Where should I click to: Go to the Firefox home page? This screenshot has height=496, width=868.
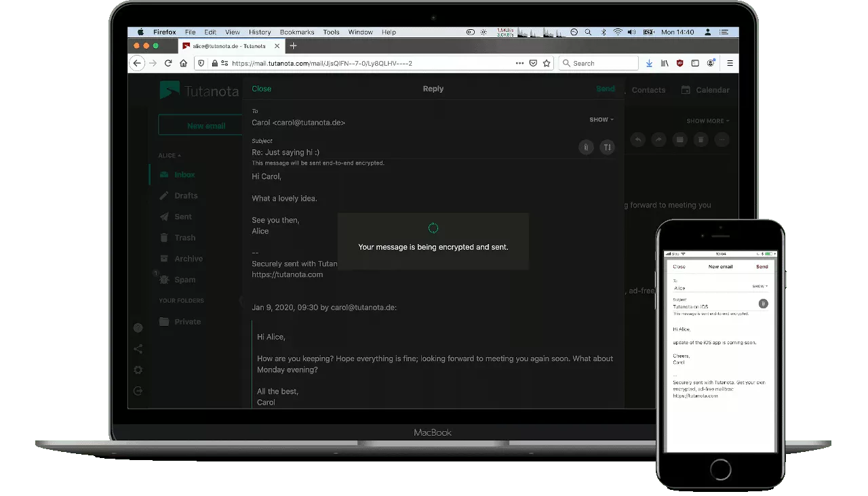(x=183, y=63)
